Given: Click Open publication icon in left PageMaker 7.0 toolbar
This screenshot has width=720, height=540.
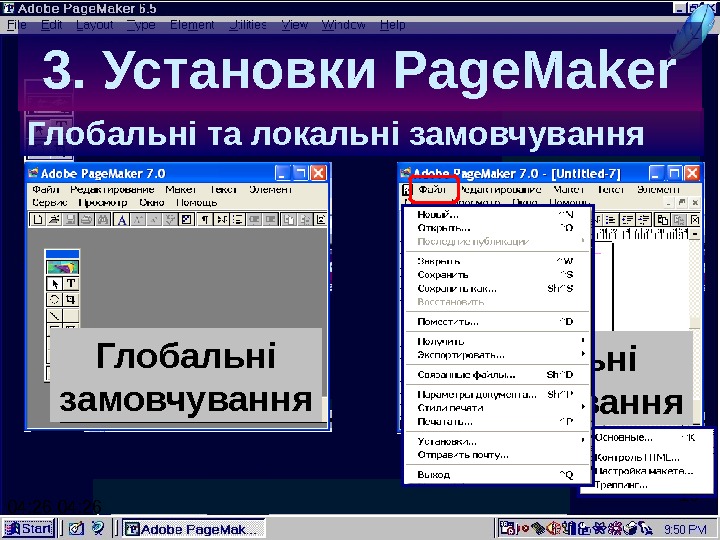Looking at the screenshot, I should [x=54, y=219].
